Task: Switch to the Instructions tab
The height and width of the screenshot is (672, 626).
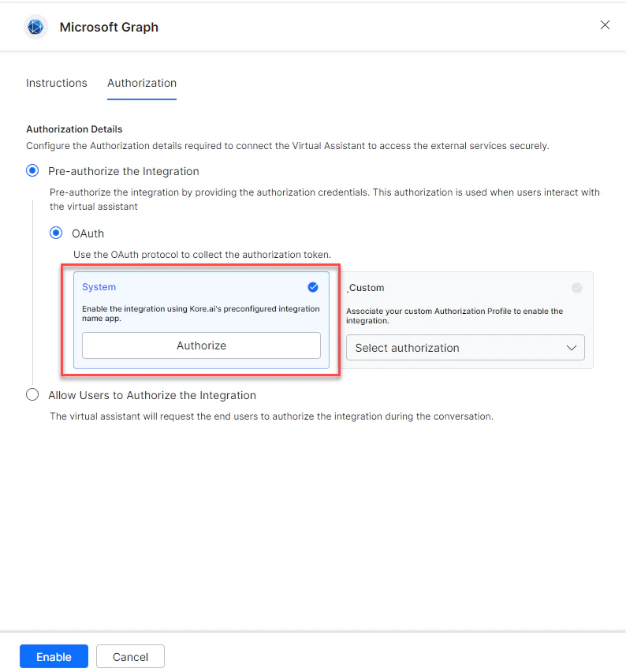Action: [x=56, y=83]
